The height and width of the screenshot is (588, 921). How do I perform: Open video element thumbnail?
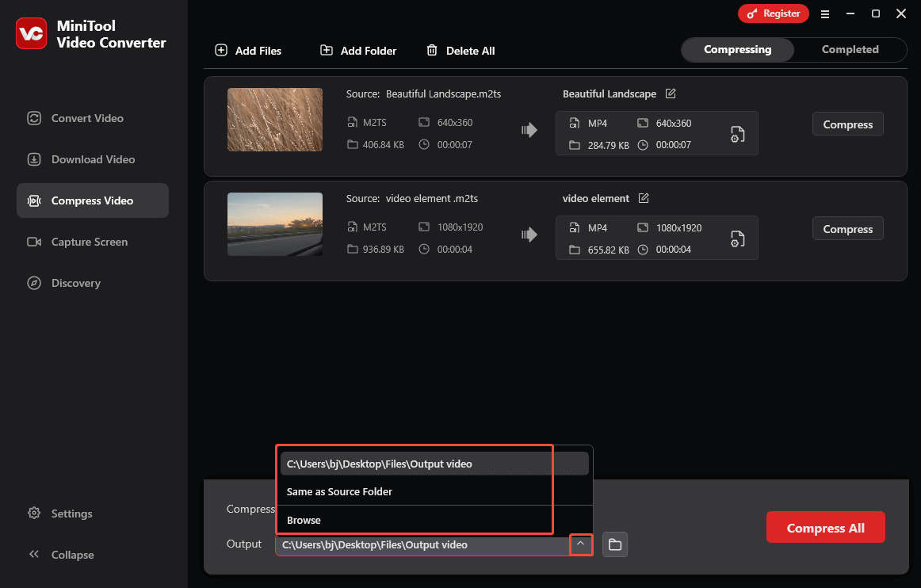tap(275, 224)
